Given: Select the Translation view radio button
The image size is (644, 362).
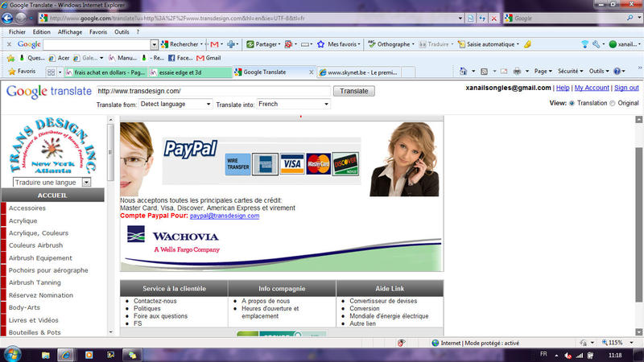Looking at the screenshot, I should (x=572, y=104).
